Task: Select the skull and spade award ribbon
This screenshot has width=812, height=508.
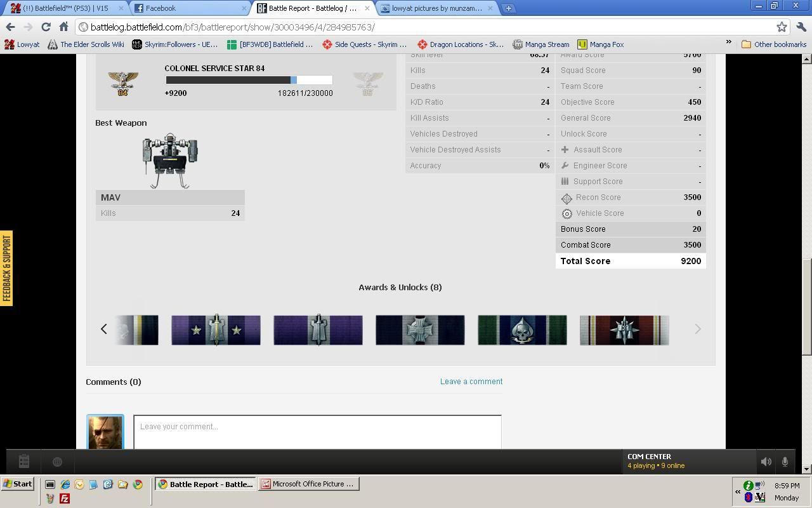Action: (522, 330)
